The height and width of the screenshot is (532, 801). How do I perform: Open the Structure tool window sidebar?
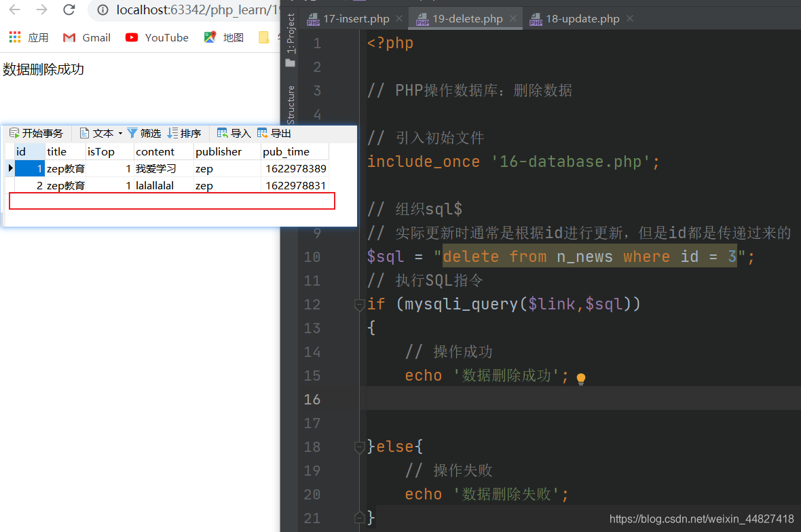pos(290,104)
